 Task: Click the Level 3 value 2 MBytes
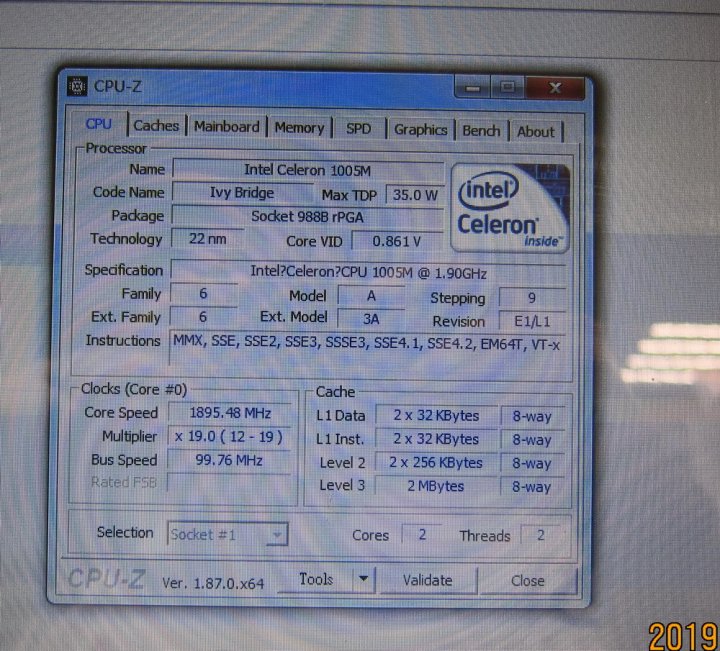(436, 486)
